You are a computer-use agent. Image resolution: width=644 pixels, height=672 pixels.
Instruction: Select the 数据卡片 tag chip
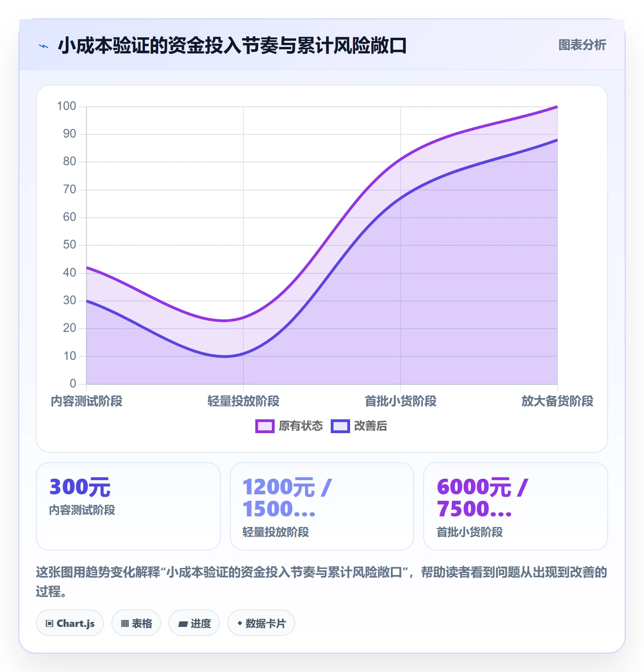pyautogui.click(x=261, y=623)
